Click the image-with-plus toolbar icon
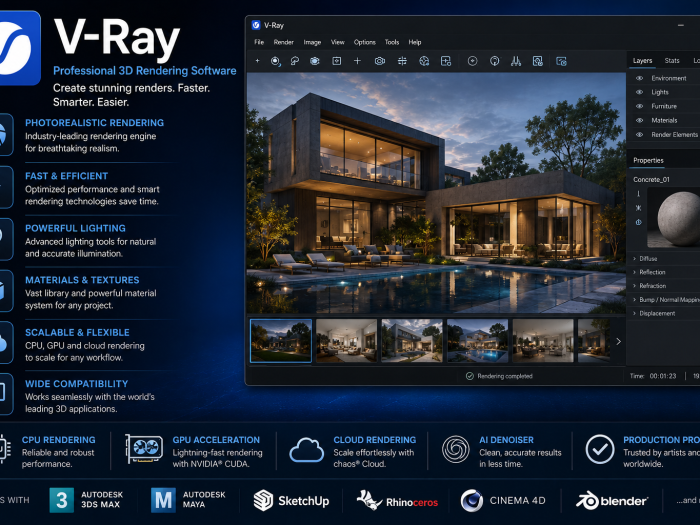The image size is (700, 525). coord(446,61)
